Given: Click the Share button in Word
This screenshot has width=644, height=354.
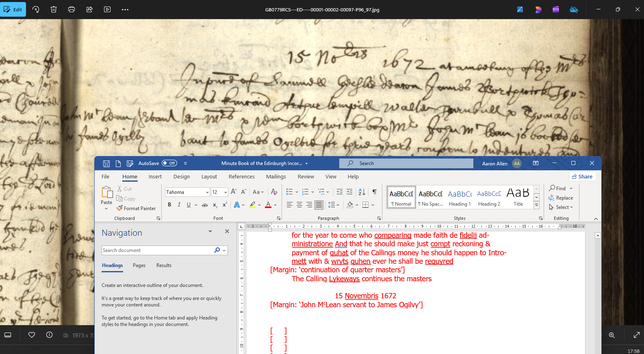Looking at the screenshot, I should (x=582, y=177).
